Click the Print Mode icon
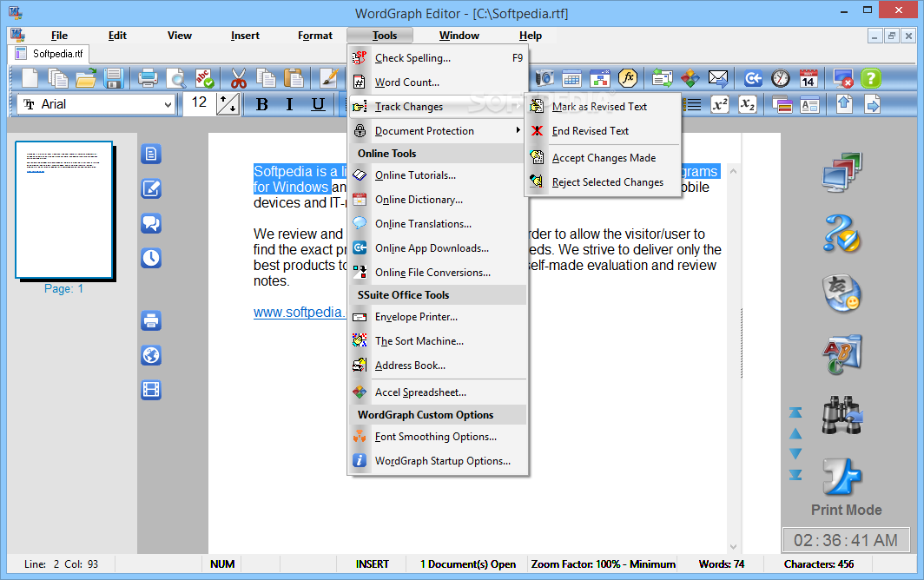 [842, 478]
